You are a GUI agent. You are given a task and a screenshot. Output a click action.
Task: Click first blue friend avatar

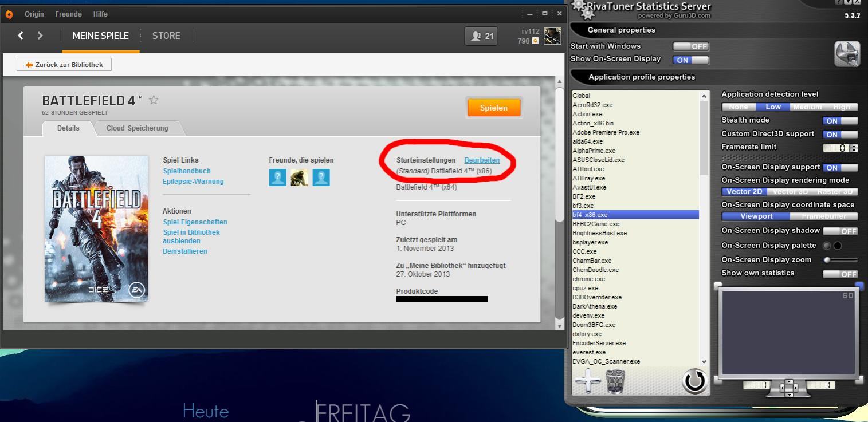(x=277, y=177)
